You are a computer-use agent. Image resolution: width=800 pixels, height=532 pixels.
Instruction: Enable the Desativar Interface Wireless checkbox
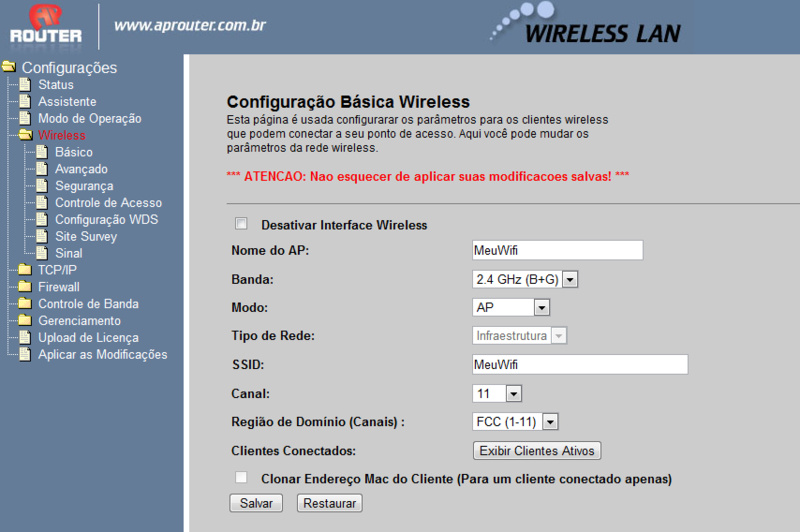[x=241, y=223]
